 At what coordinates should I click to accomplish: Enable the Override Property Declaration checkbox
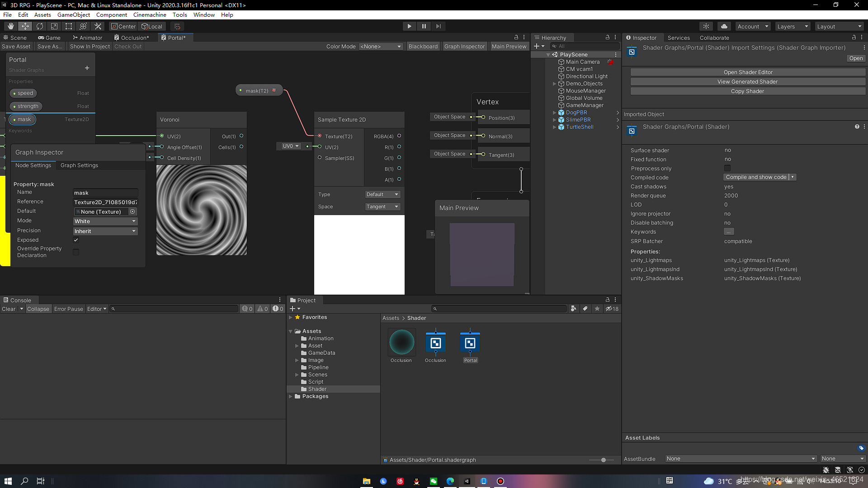pyautogui.click(x=76, y=252)
